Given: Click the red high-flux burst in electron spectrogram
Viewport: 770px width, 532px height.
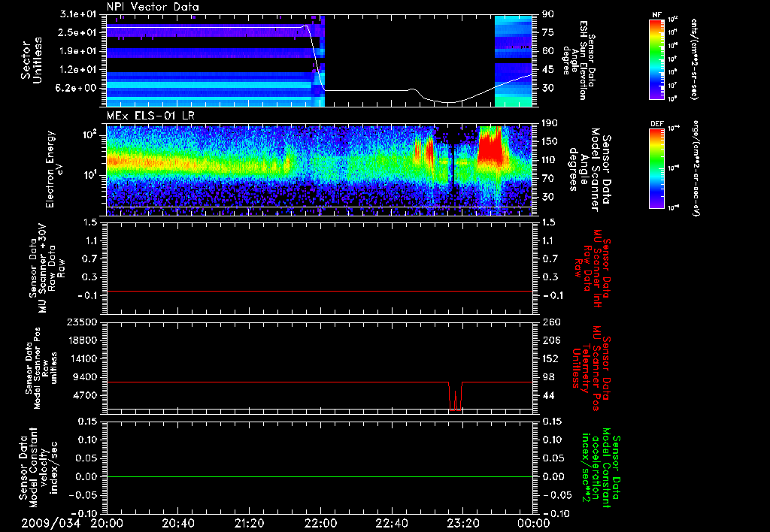Looking at the screenshot, I should [x=490, y=145].
